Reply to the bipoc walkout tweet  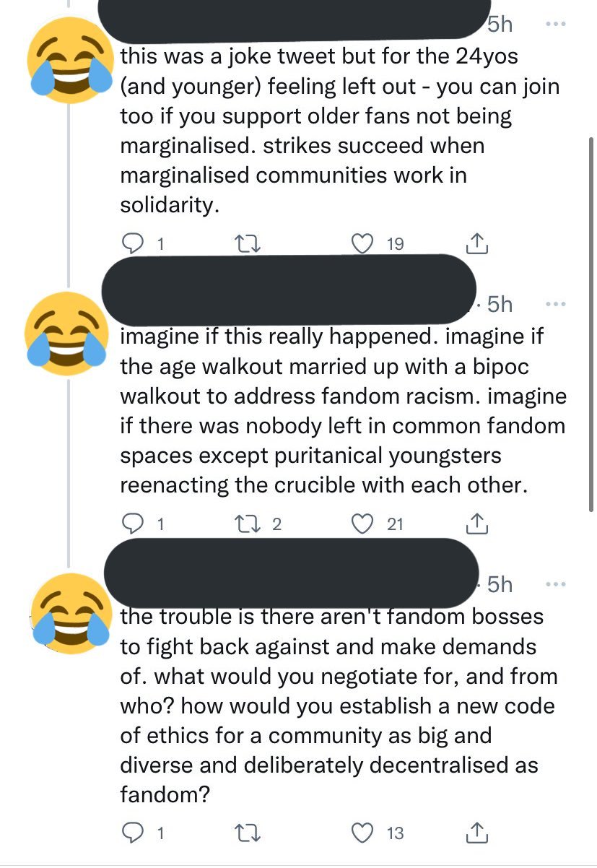pyautogui.click(x=131, y=524)
